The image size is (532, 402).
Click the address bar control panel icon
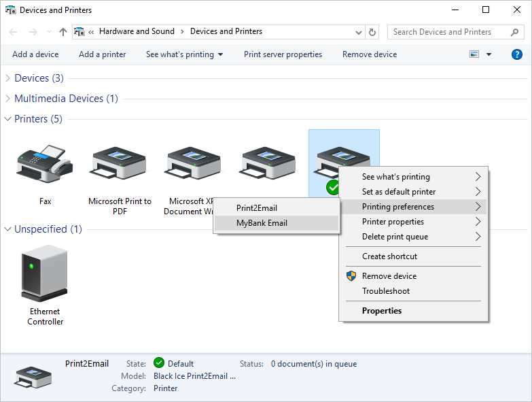coord(79,31)
